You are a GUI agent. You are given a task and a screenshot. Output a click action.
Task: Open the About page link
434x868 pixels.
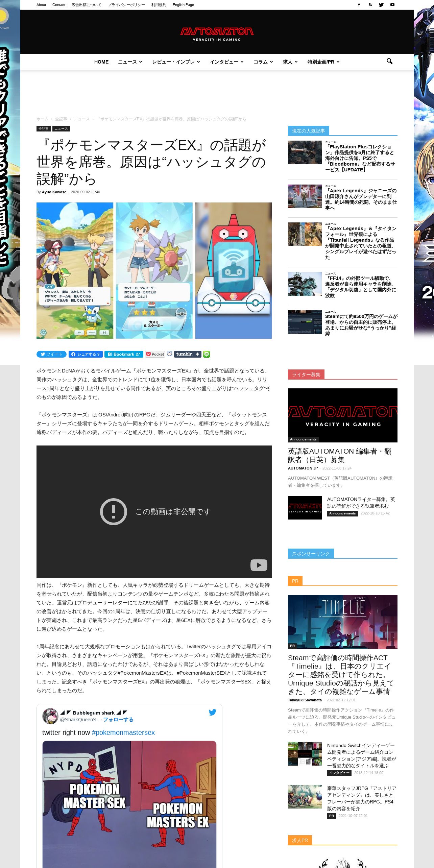pyautogui.click(x=41, y=5)
